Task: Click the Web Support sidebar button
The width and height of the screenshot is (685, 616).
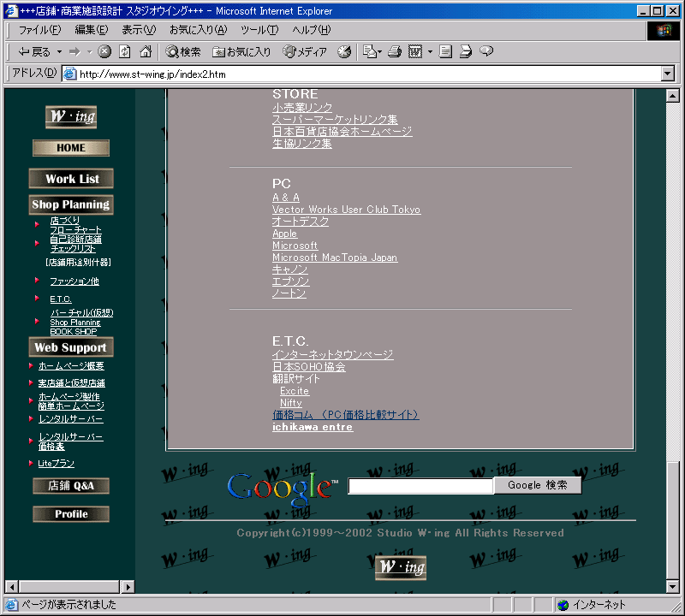Action: coord(71,347)
